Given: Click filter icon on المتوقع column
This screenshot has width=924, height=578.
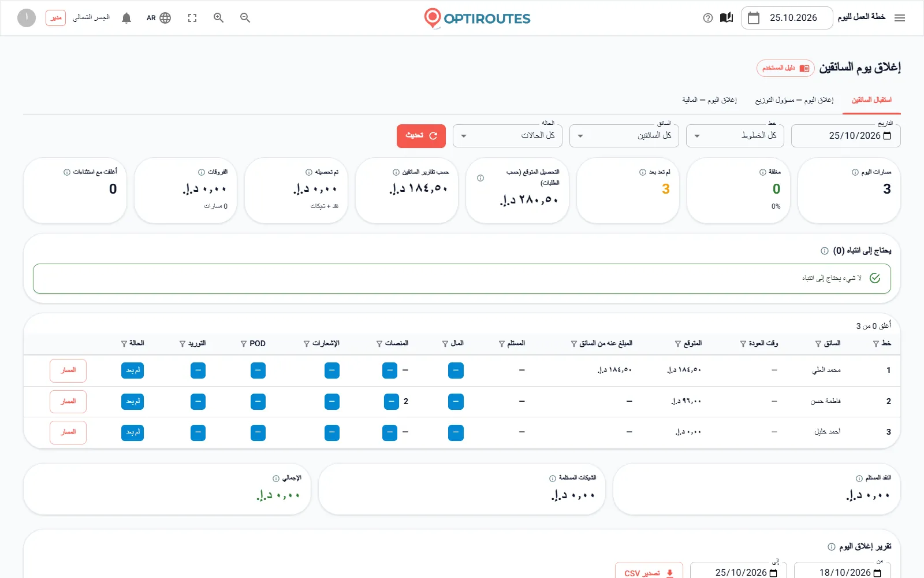Looking at the screenshot, I should click(x=678, y=344).
